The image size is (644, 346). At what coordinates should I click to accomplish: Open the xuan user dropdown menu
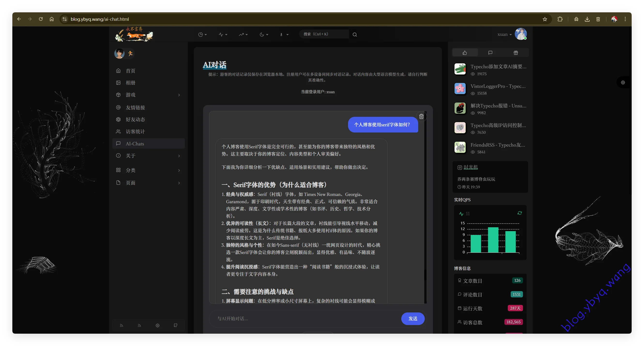505,35
